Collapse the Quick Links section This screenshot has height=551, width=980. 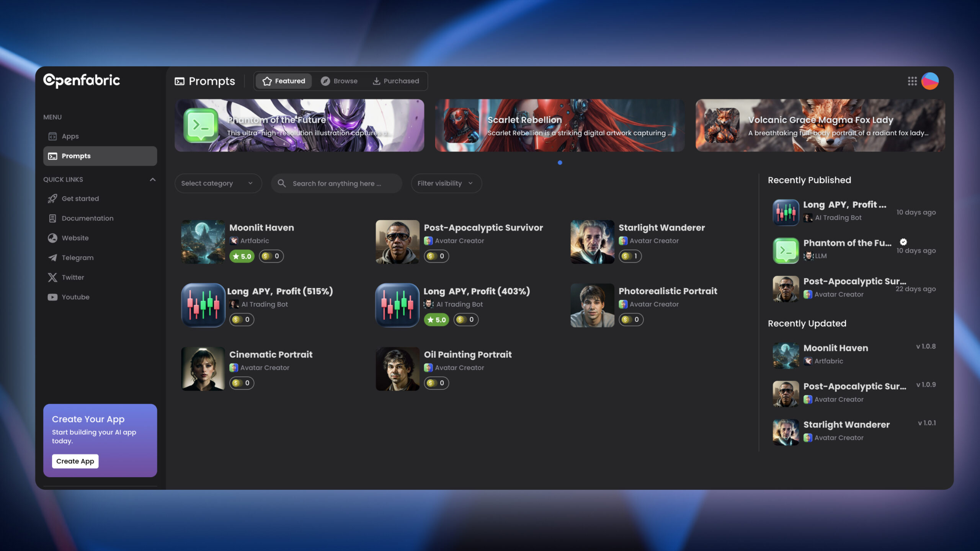(153, 179)
